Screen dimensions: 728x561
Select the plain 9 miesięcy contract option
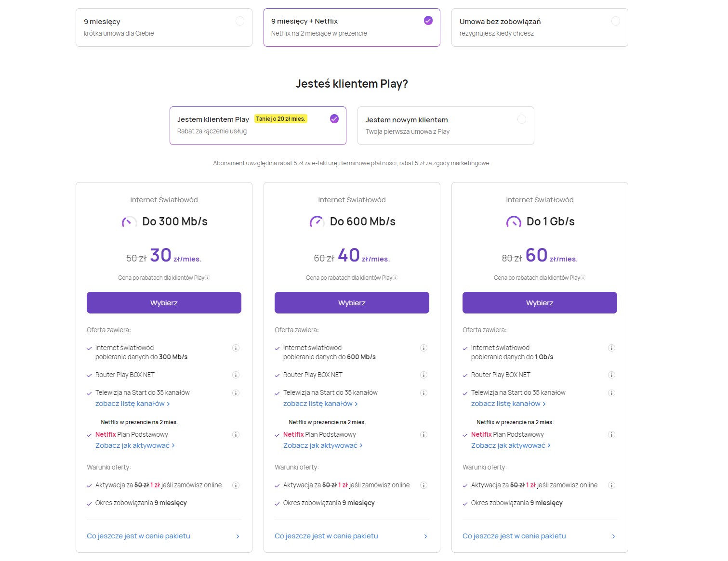(164, 27)
